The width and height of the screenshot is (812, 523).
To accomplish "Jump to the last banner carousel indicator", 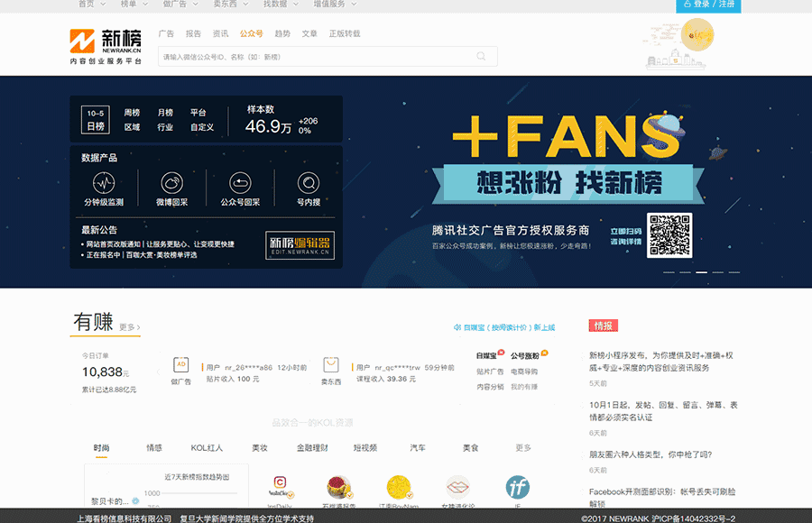I will click(734, 271).
